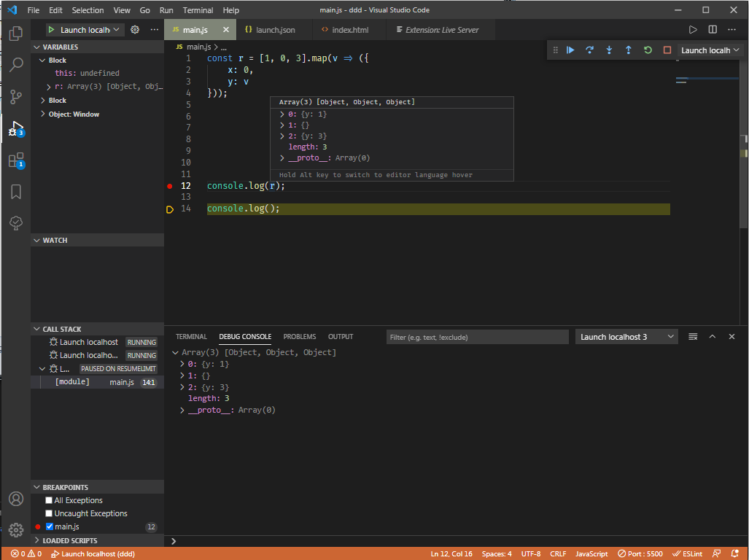Open the Selection menu

[x=88, y=10]
